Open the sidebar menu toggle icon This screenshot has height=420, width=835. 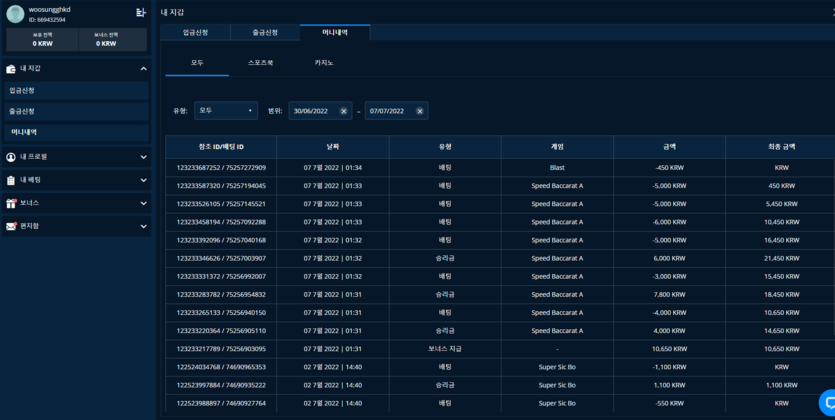tap(140, 13)
